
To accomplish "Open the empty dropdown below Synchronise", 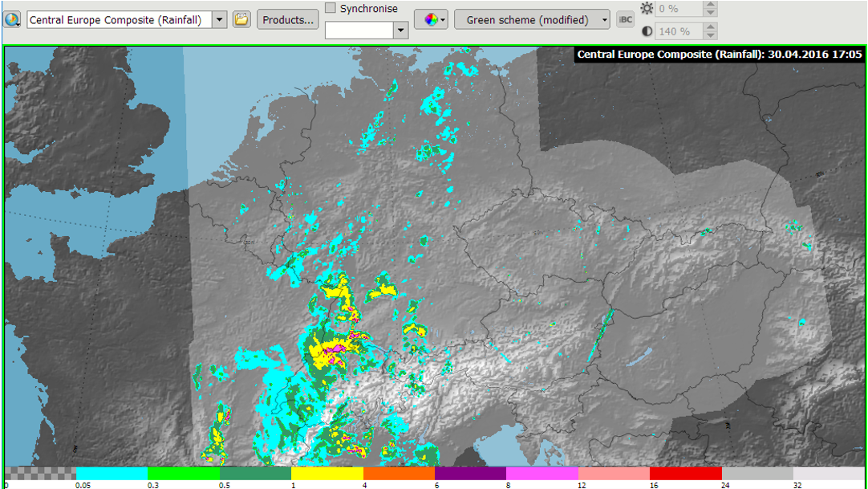I will tap(401, 30).
